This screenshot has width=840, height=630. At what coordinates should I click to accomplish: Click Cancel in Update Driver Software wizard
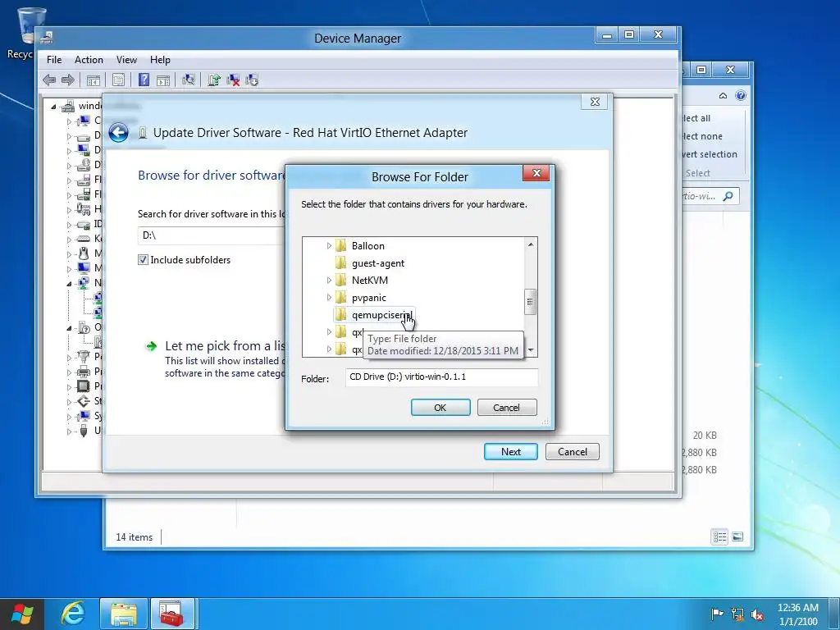[572, 452]
